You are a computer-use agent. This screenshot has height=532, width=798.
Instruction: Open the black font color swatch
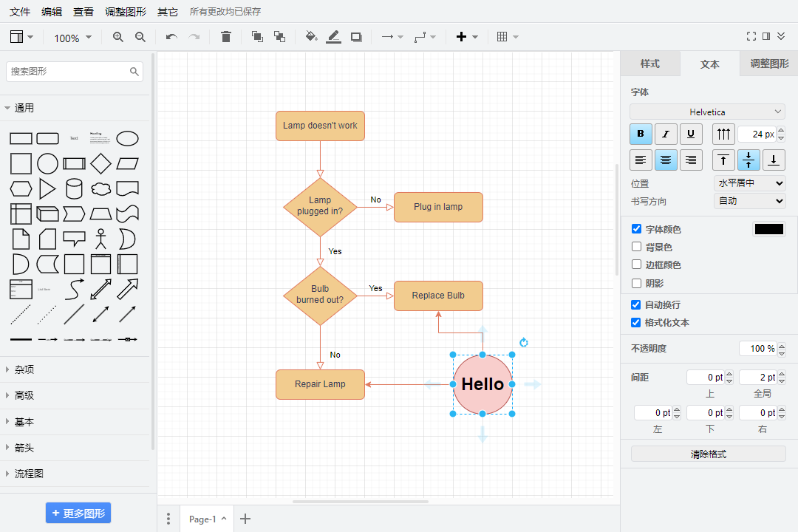[x=768, y=229]
